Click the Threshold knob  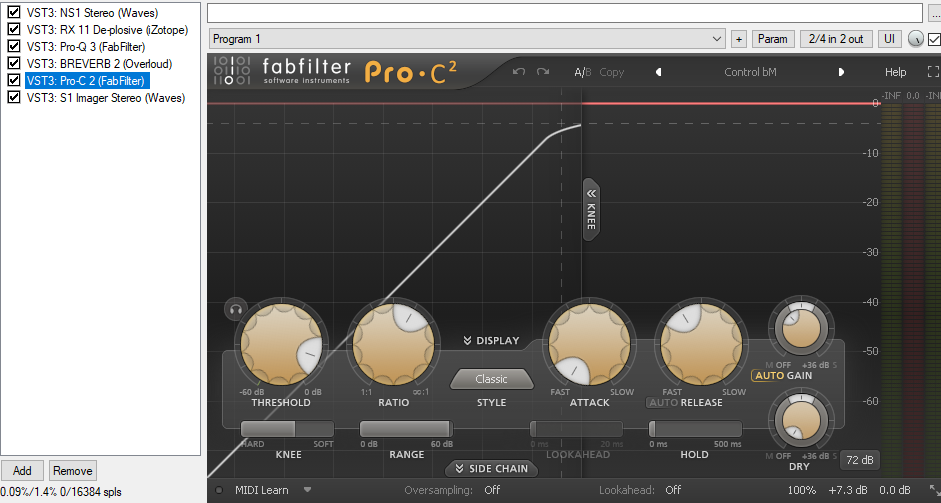(281, 345)
